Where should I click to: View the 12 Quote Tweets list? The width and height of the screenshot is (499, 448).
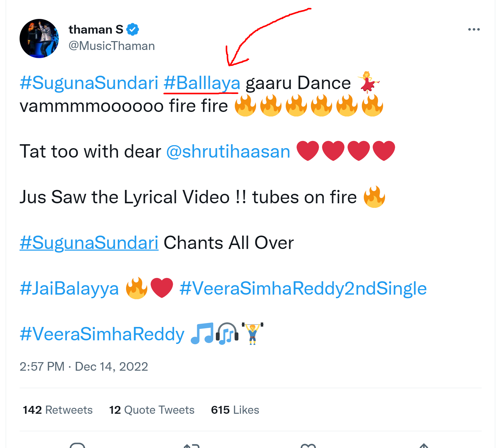152,410
